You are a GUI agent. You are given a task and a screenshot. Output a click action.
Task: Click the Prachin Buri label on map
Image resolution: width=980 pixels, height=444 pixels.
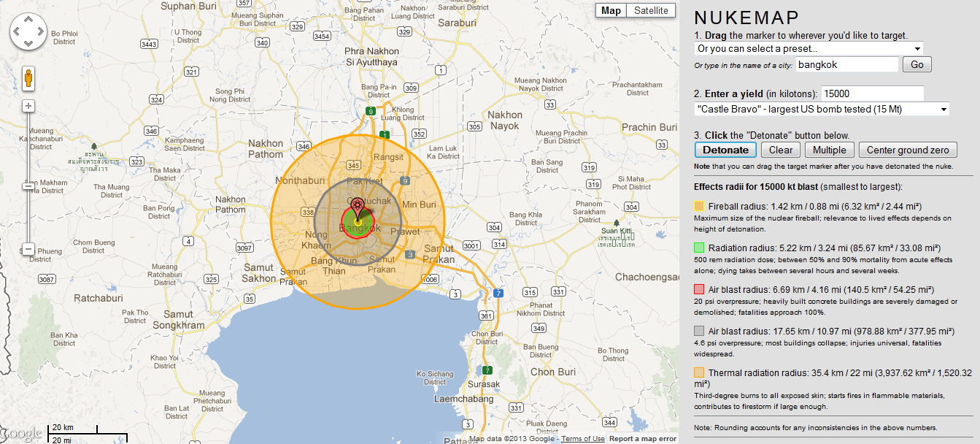pos(649,127)
